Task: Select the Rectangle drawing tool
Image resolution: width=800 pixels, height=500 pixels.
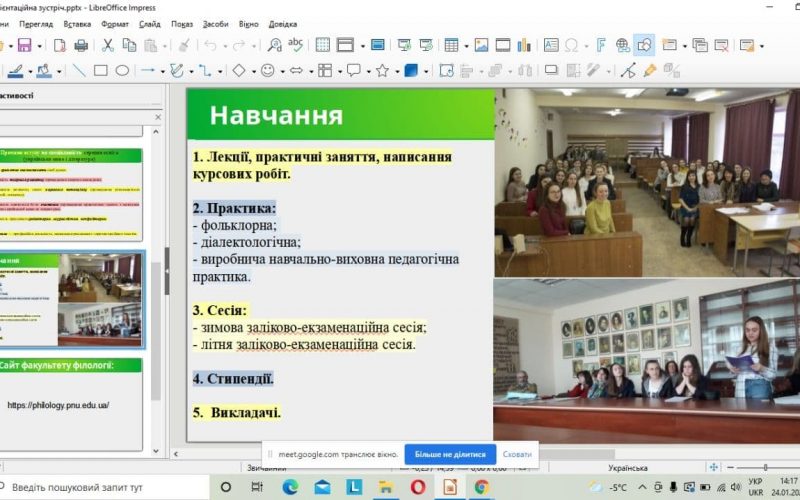Action: coord(101,71)
